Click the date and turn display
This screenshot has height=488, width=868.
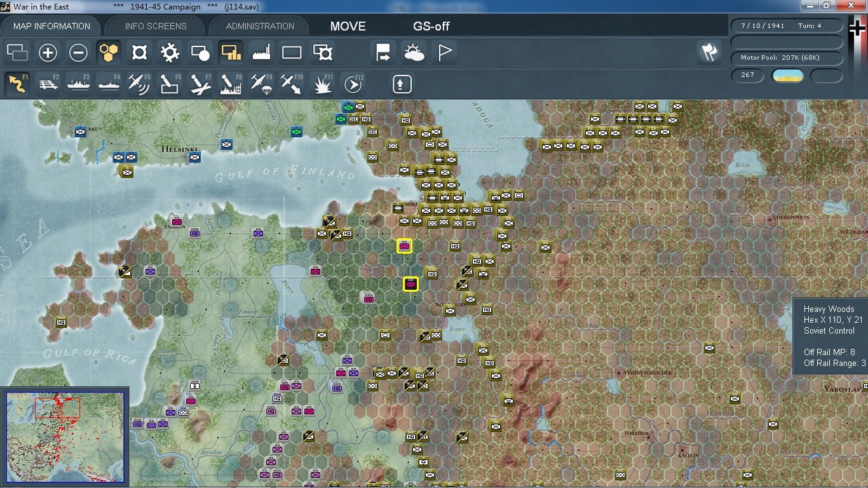click(787, 26)
